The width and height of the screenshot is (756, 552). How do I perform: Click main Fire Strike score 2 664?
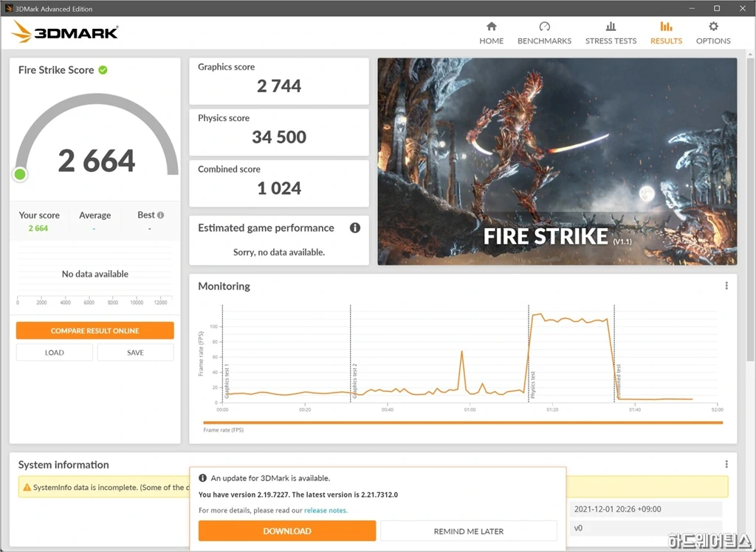(x=97, y=161)
